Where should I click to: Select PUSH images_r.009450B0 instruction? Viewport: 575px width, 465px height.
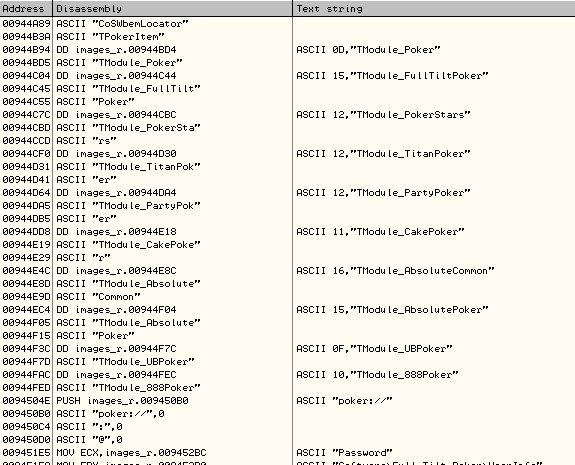pos(122,401)
